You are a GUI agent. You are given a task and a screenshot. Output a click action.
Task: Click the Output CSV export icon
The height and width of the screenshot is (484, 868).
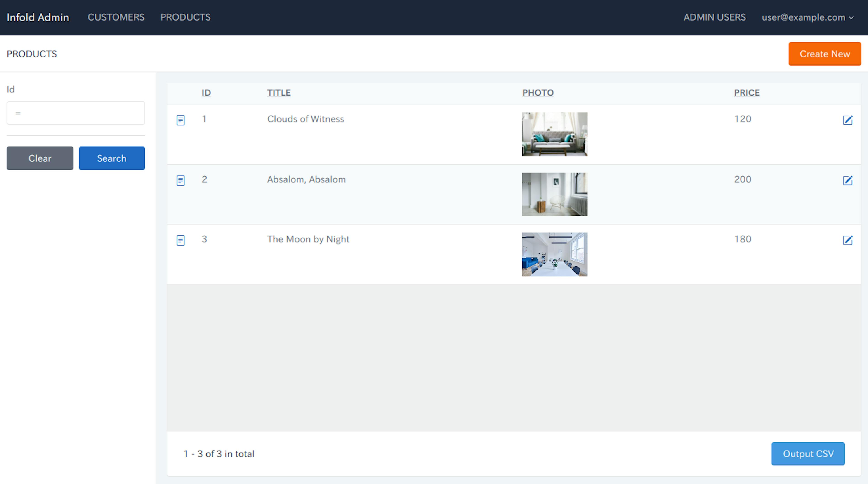click(x=808, y=454)
